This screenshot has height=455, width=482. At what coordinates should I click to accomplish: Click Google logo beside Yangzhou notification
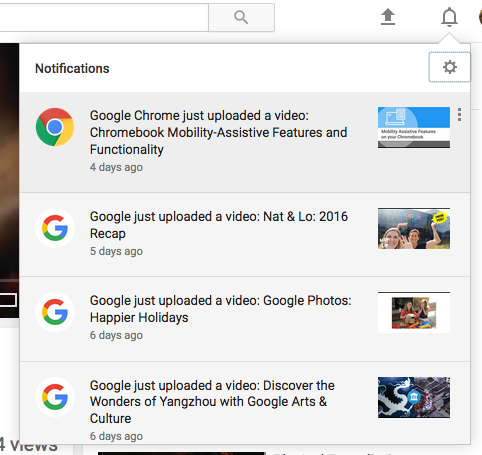[x=55, y=397]
